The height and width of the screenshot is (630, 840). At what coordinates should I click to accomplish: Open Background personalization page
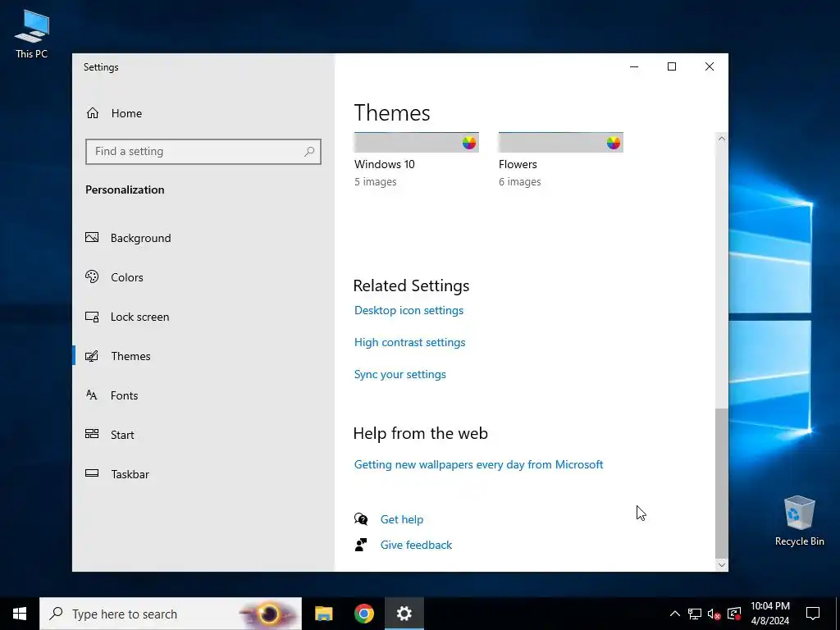[x=140, y=238]
